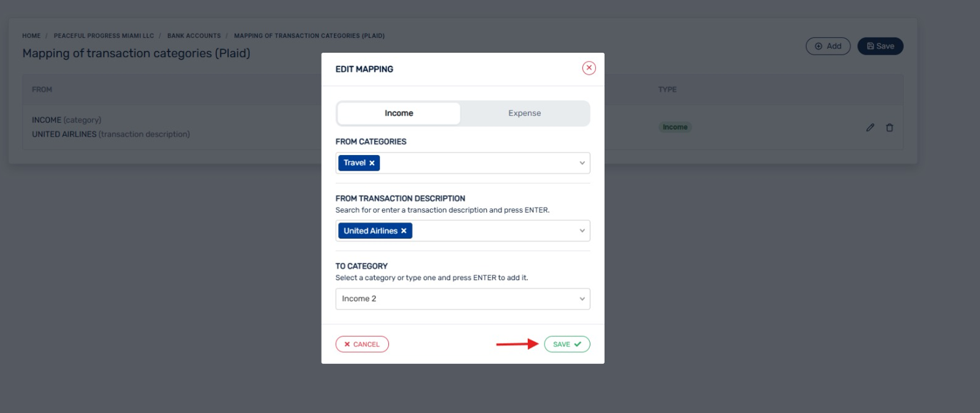
Task: Remove the United Airlines description tag
Action: 404,231
